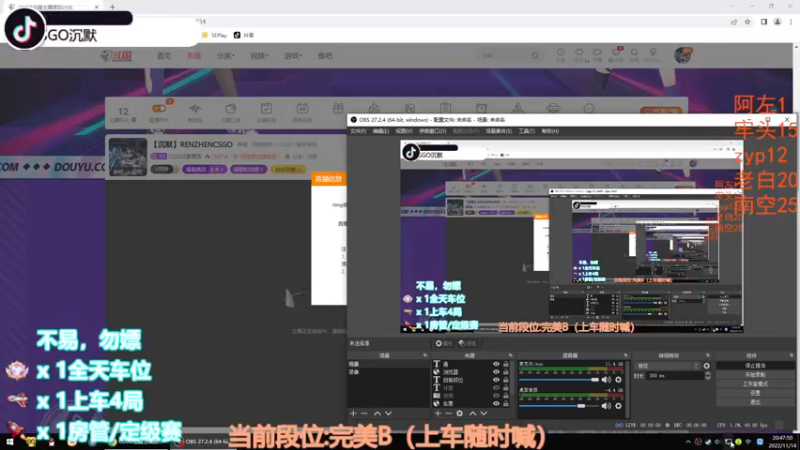
Task: Open the waveform icon in the streamer toolbar
Action: click(x=195, y=108)
